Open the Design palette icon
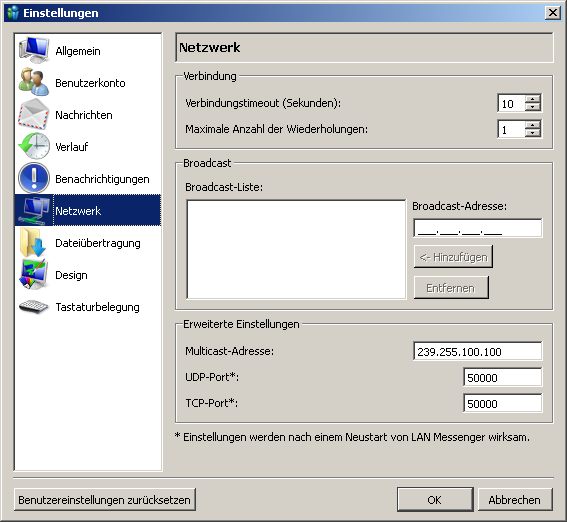 [x=34, y=274]
